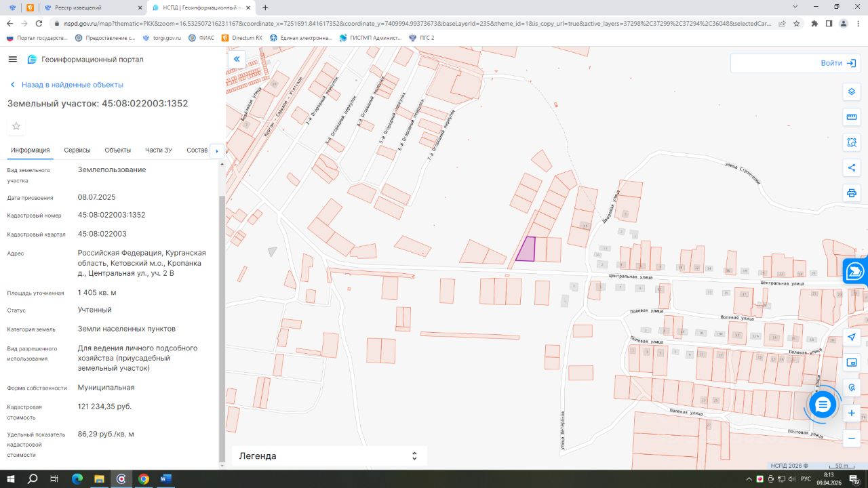Zoom in on the map
The image size is (868, 488).
(852, 413)
